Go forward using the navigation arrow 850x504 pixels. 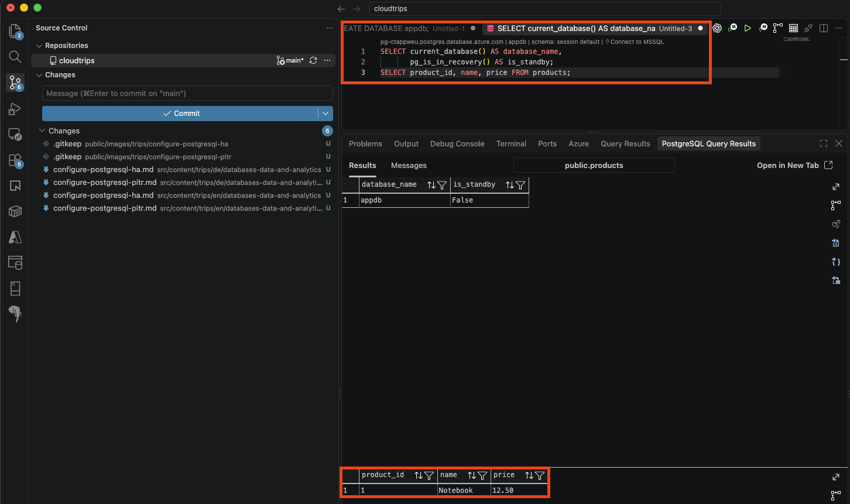point(357,9)
